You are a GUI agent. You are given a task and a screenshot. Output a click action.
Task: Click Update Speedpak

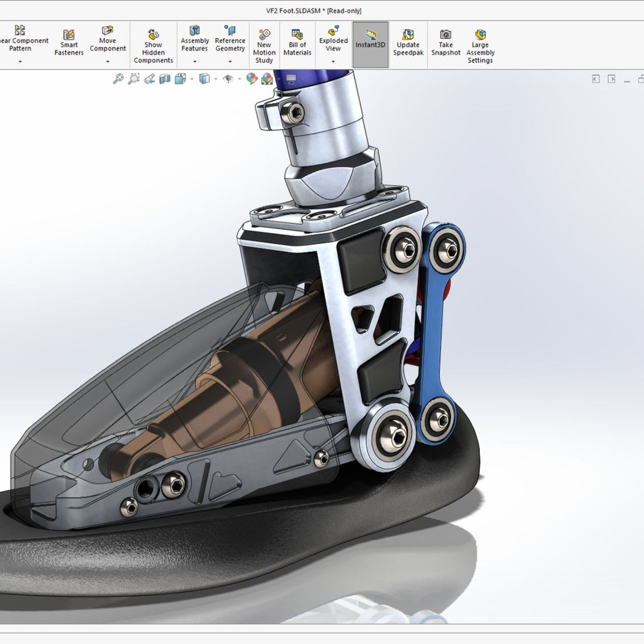point(408,43)
